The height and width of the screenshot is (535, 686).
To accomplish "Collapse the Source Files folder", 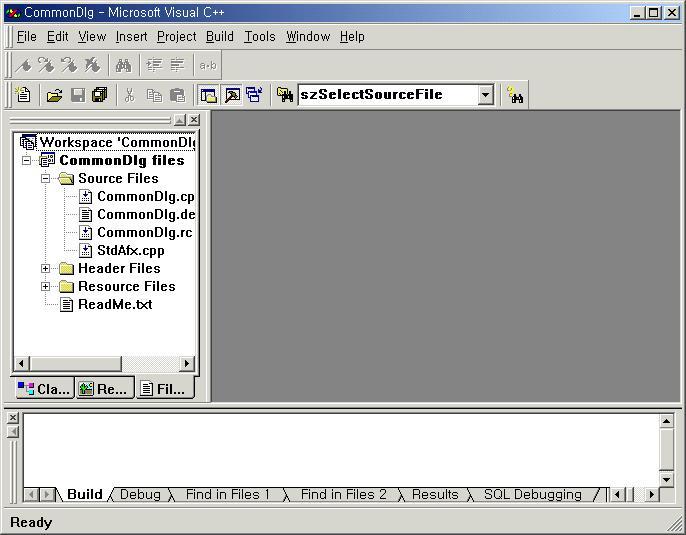I will (45, 178).
